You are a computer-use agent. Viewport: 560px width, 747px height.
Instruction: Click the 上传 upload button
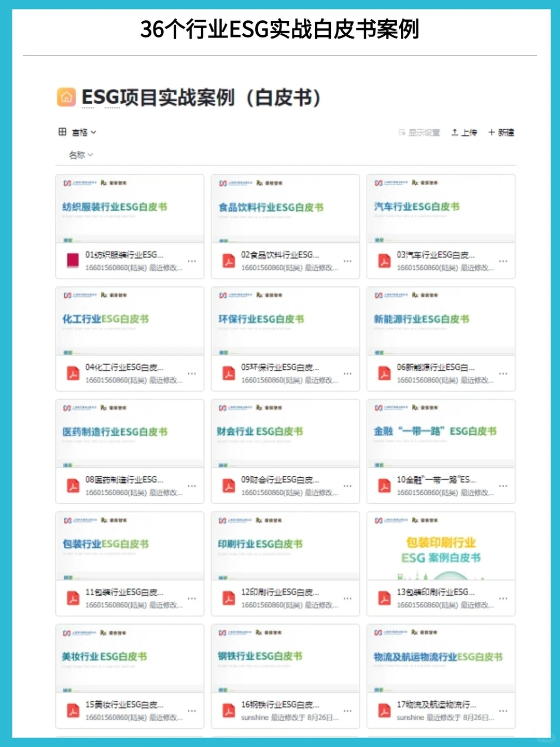463,132
